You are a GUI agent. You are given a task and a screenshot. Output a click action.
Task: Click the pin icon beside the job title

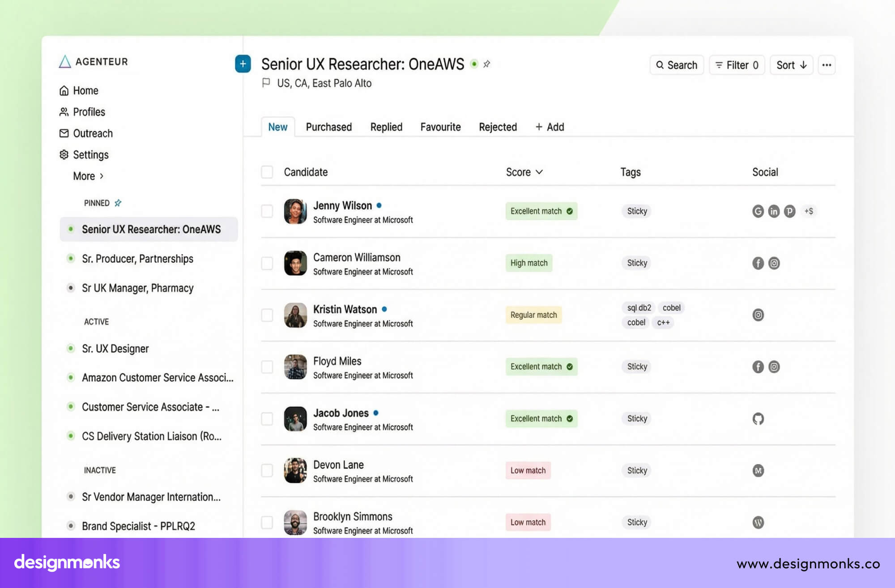[486, 64]
